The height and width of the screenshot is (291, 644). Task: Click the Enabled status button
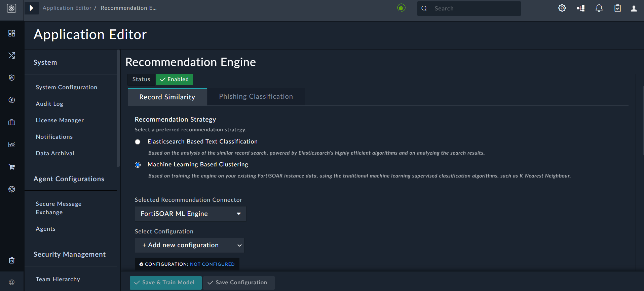[175, 79]
